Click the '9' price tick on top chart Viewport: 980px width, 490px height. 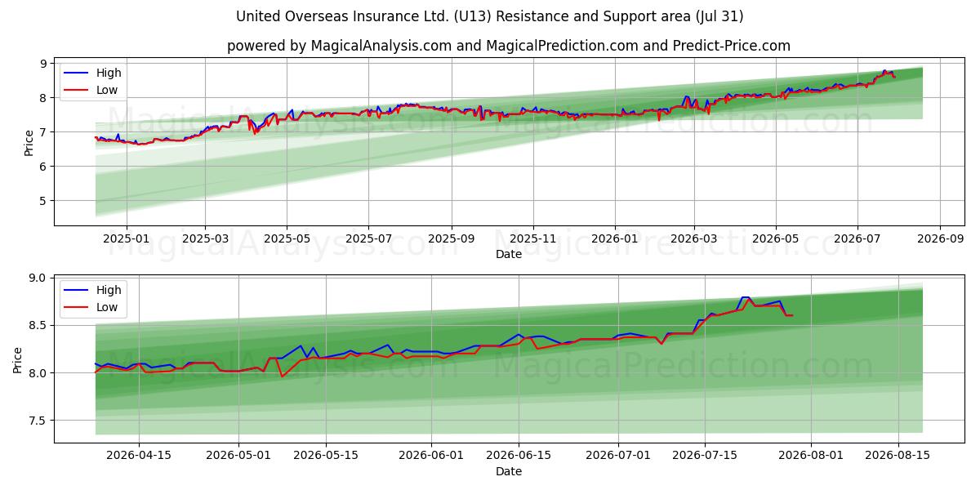click(45, 64)
